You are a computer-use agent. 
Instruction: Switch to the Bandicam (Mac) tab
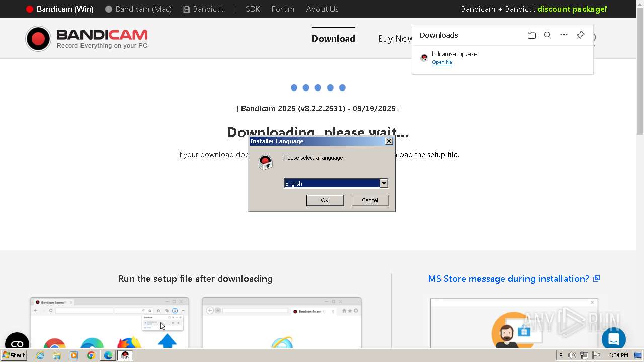138,9
